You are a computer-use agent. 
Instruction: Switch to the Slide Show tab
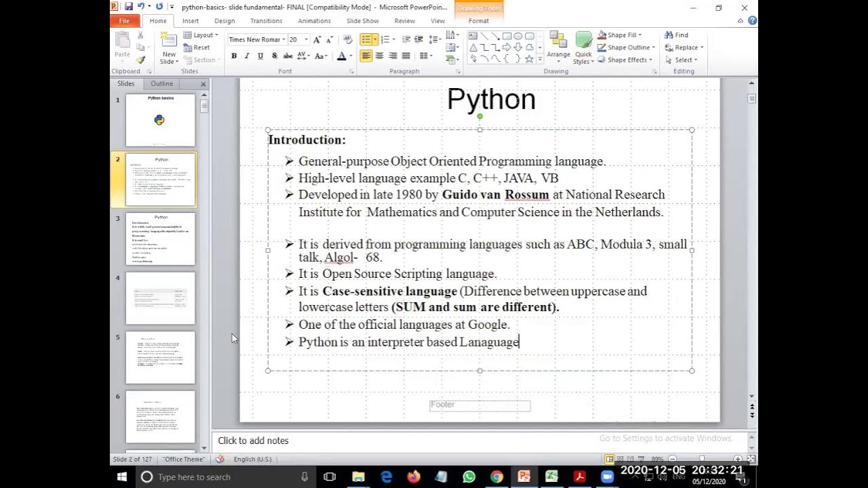[x=363, y=21]
